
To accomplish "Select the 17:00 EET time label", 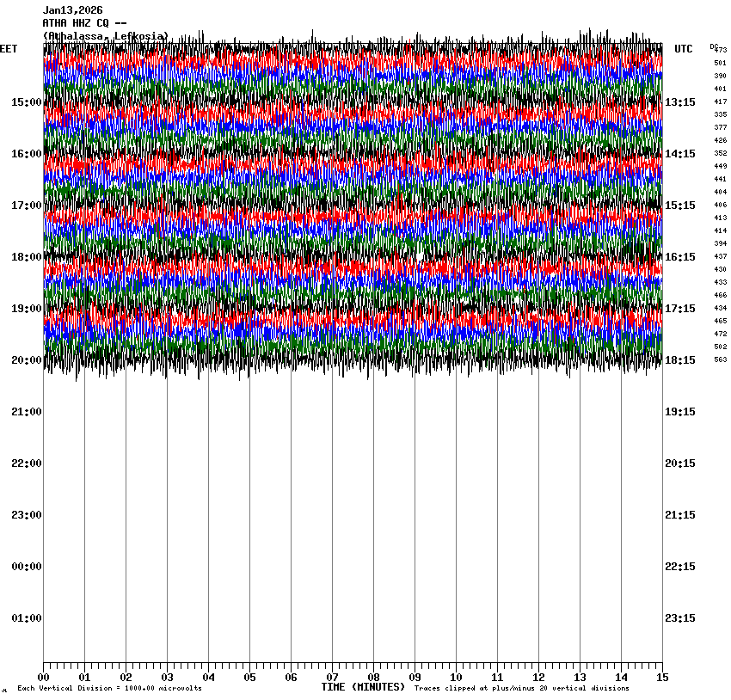I will coord(26,206).
